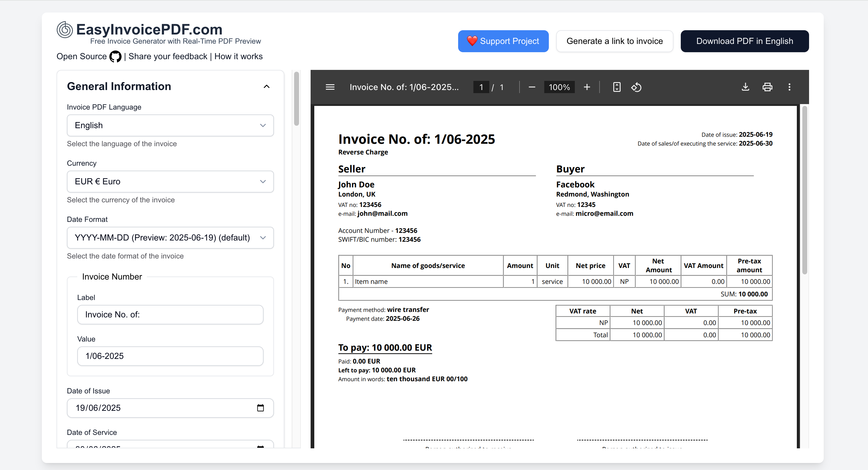Screen dimensions: 868x470
Task: Click Redmond, Washington address text
Action: click(x=593, y=194)
